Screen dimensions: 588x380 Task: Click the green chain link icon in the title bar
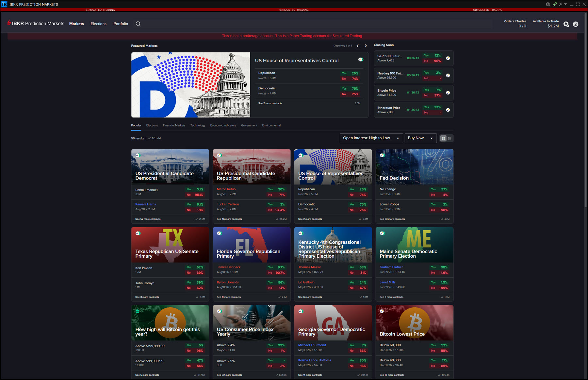tap(554, 4)
